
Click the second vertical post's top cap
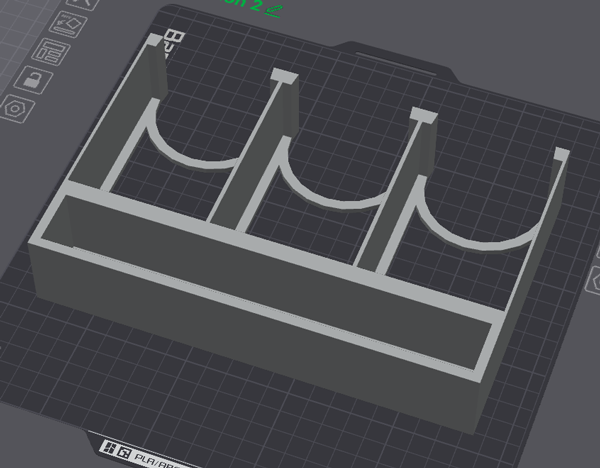coord(282,76)
